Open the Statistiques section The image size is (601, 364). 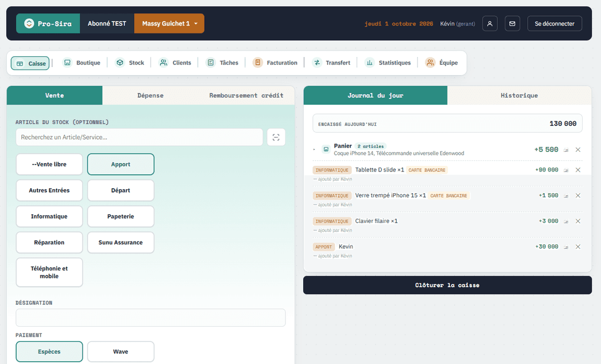[388, 63]
